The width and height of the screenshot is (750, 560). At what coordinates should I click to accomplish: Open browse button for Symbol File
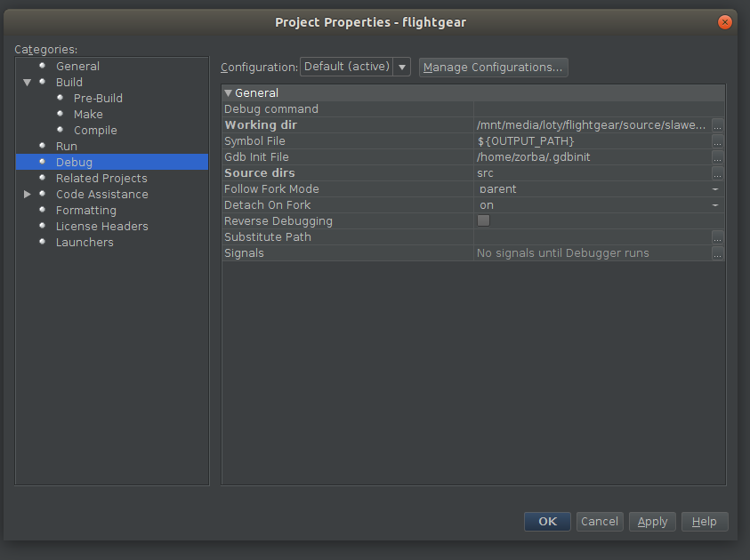717,141
